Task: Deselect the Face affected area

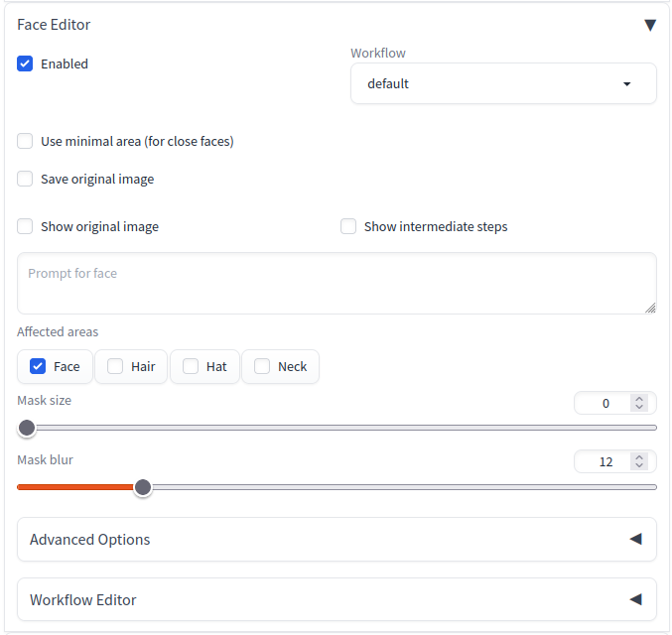Action: click(x=38, y=366)
